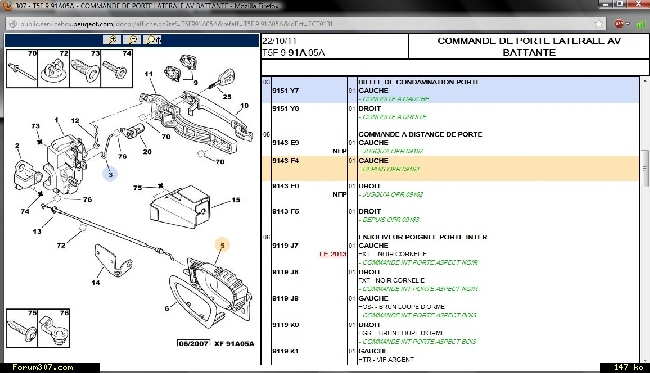Click the parts list scrollbar up arrow
This screenshot has width=650, height=373.
[645, 80]
